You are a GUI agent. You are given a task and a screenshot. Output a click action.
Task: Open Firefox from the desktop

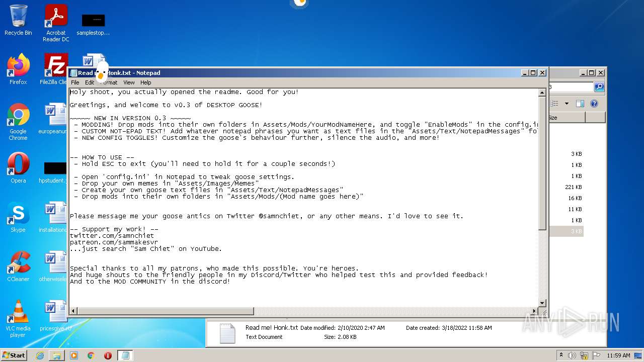point(18,69)
